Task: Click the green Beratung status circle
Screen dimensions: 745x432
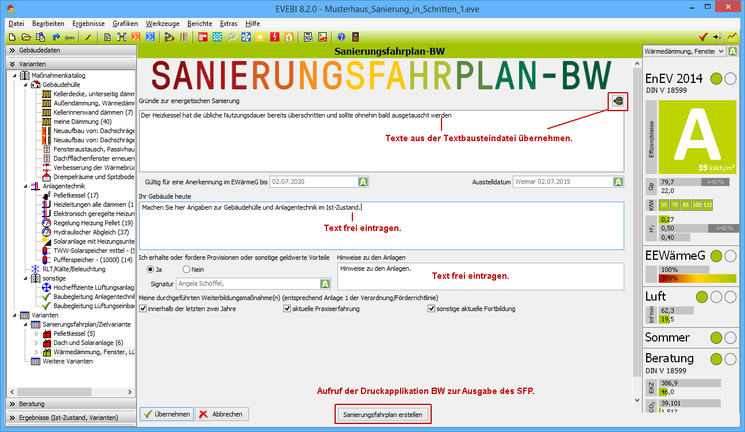Action: click(716, 359)
